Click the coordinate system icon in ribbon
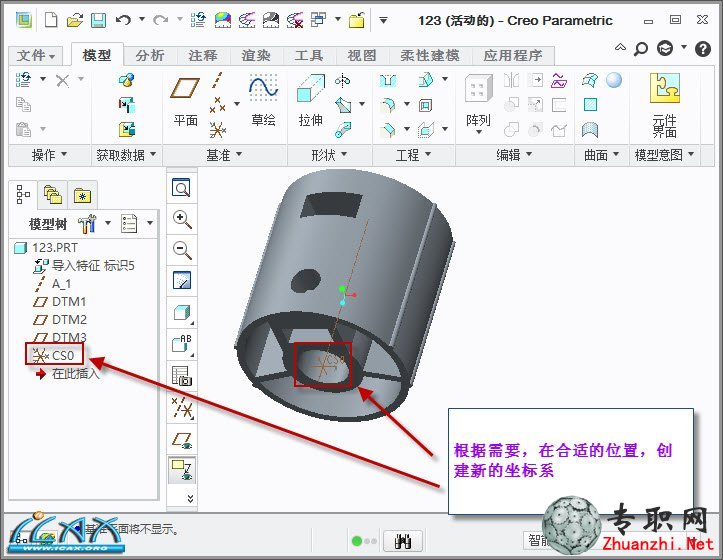 [x=218, y=130]
